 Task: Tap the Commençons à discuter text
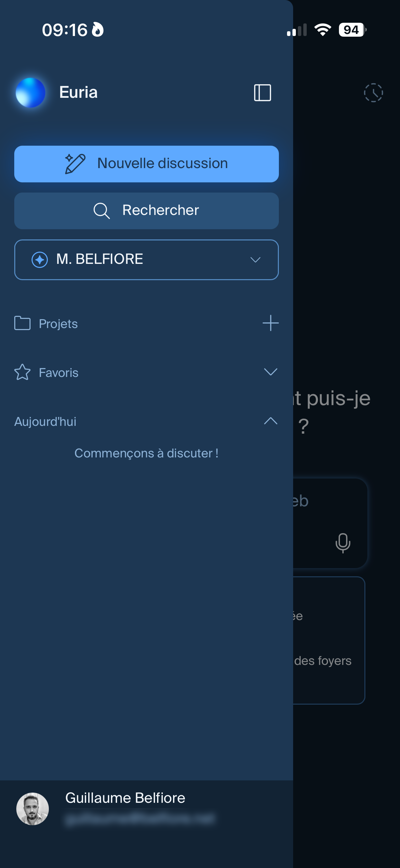pos(146,453)
